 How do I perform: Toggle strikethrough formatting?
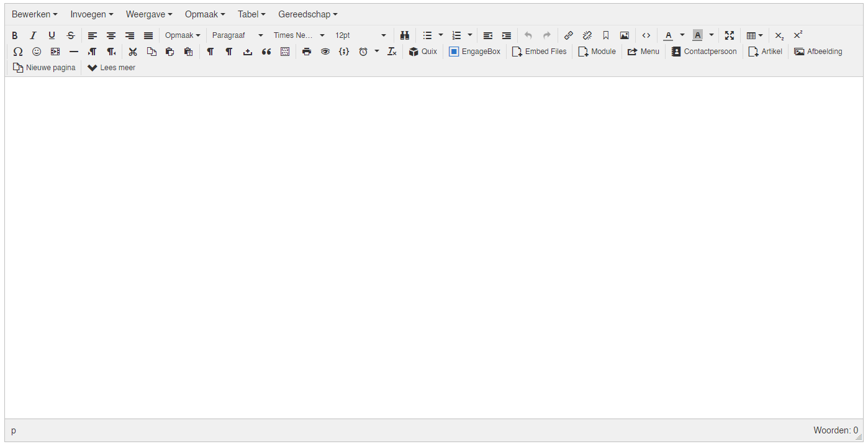point(71,35)
